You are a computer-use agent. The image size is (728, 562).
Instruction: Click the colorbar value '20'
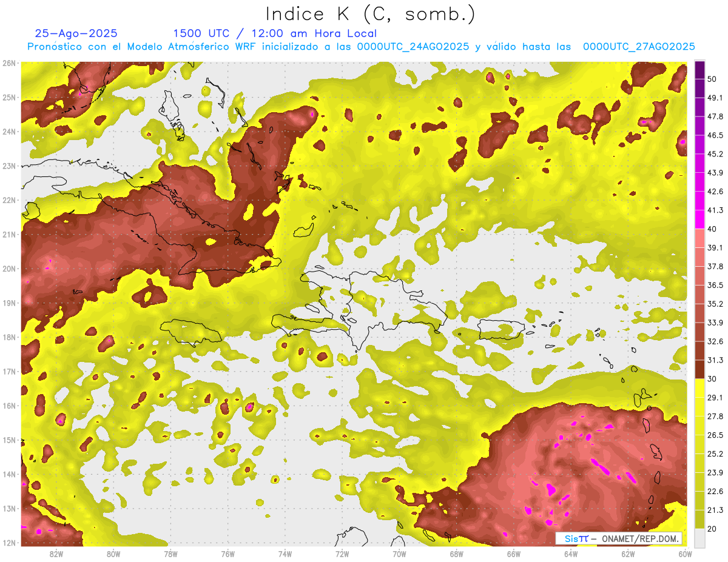pos(712,529)
